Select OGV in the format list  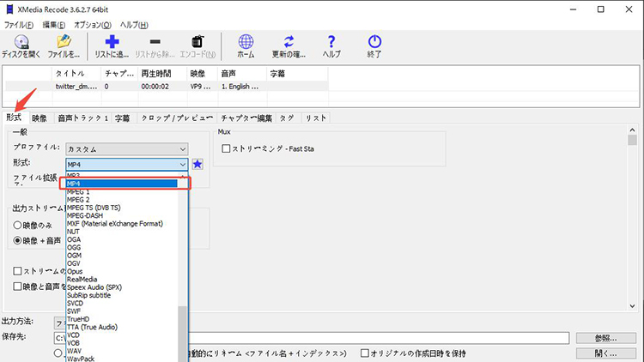coord(122,263)
